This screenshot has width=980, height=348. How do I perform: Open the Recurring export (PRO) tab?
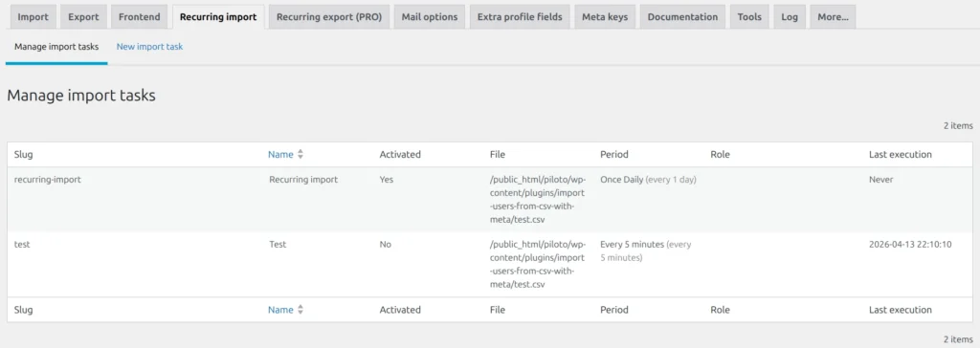[x=329, y=17]
